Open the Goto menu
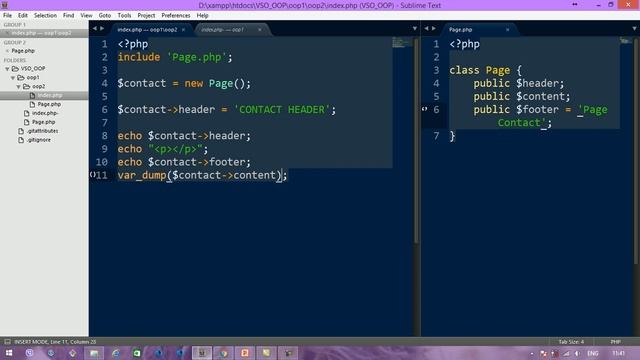Viewport: 640px width, 360px height. [x=104, y=16]
